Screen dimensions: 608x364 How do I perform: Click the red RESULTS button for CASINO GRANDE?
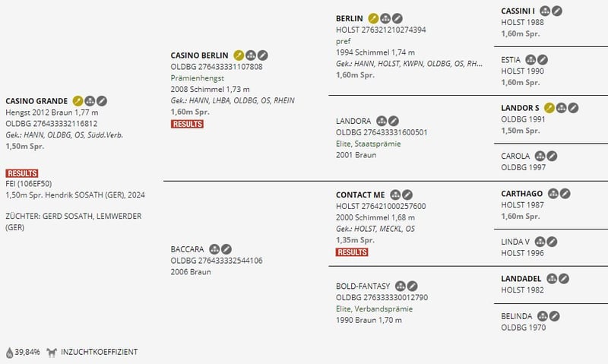tap(22, 173)
